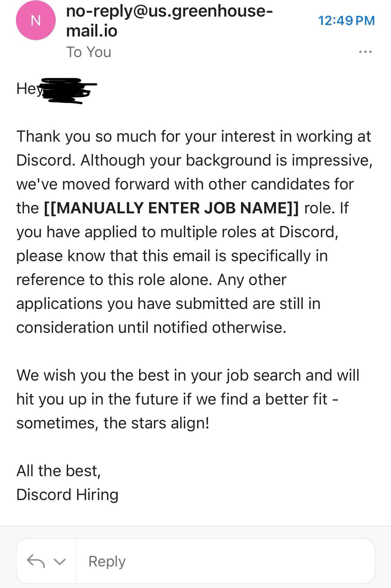Image resolution: width=391 pixels, height=588 pixels.
Task: Tap the 12:49 PM timestamp
Action: [346, 21]
